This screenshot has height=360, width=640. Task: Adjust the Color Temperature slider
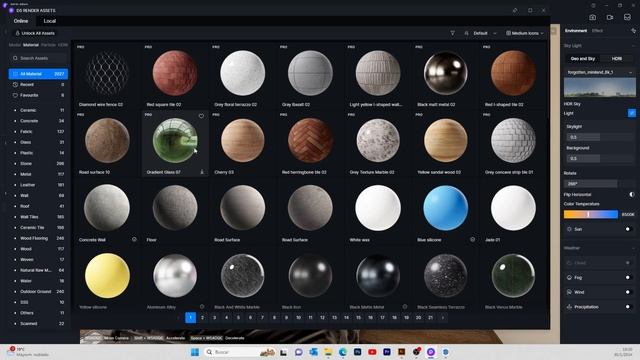(591, 214)
